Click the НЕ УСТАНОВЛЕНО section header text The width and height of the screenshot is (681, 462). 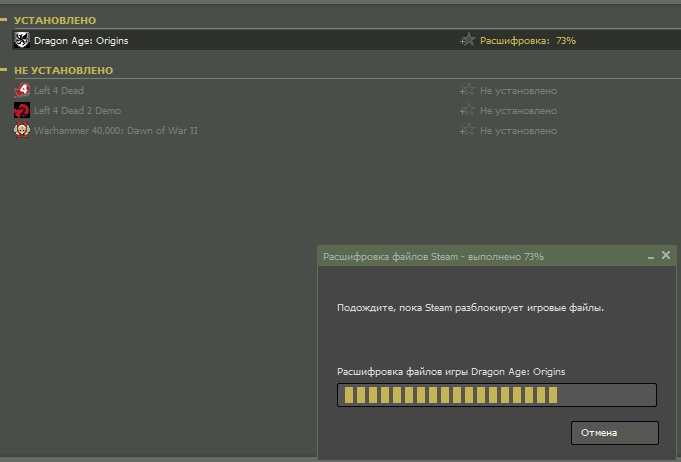point(63,70)
